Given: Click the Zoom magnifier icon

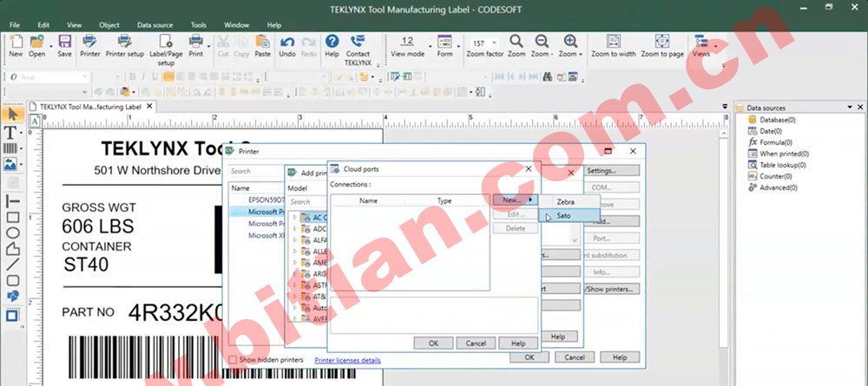Looking at the screenshot, I should (516, 42).
